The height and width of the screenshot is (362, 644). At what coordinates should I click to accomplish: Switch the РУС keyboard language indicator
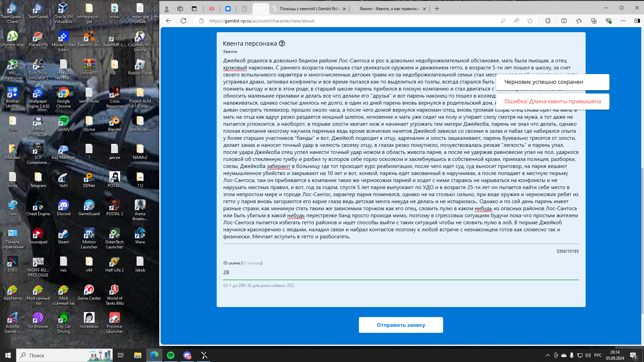[598, 355]
